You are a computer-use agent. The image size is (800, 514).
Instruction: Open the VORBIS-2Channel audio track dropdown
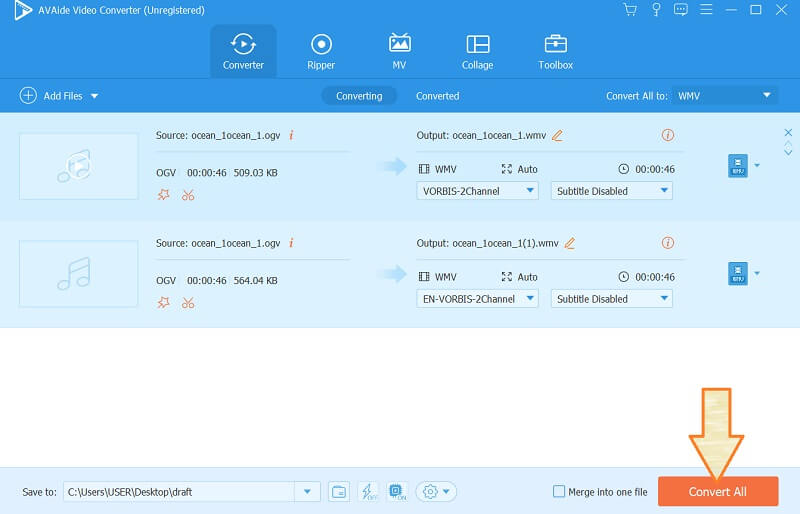[477, 190]
